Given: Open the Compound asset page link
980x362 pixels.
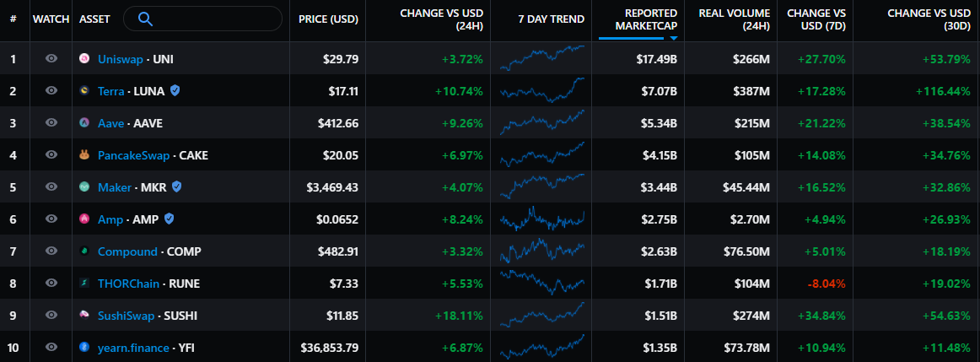Looking at the screenshot, I should pyautogui.click(x=127, y=251).
